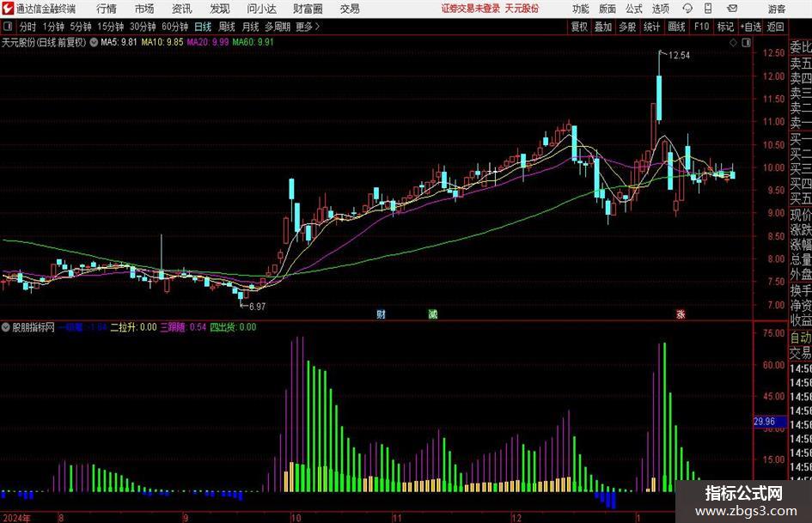Open the 版面 menu

pyautogui.click(x=607, y=9)
